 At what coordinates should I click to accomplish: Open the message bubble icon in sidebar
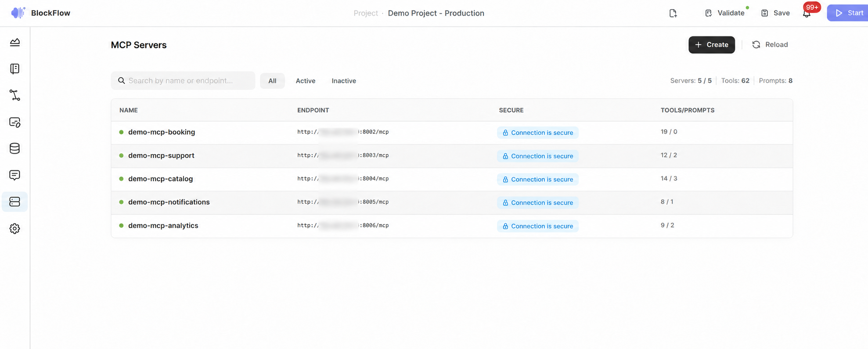point(15,175)
